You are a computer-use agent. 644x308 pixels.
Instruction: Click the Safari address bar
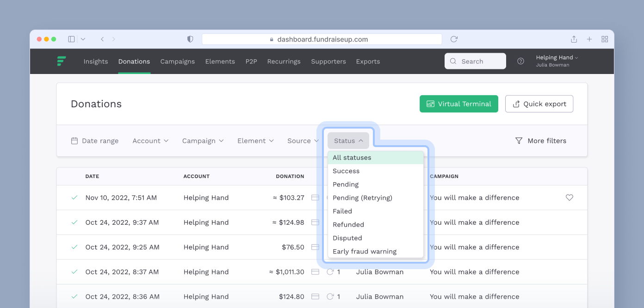coord(322,39)
